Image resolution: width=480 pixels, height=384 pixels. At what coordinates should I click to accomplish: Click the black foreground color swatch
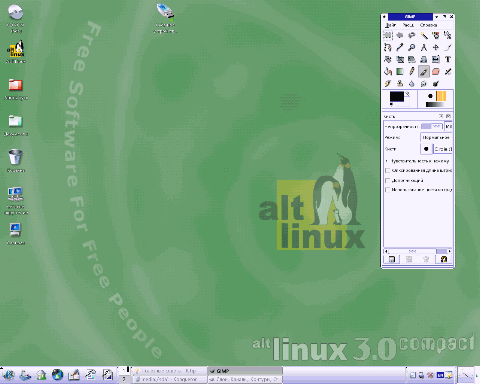coord(397,97)
